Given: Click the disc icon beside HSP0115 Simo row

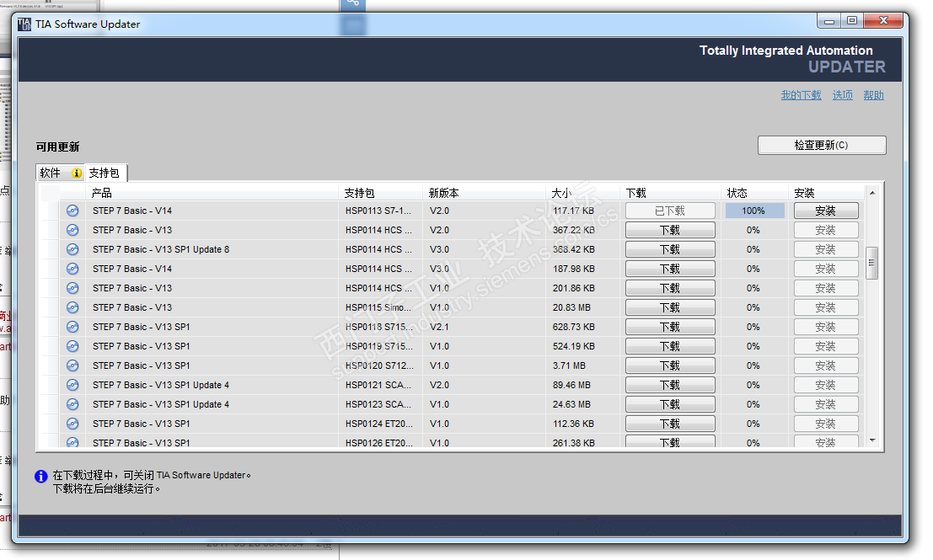Looking at the screenshot, I should (x=72, y=307).
